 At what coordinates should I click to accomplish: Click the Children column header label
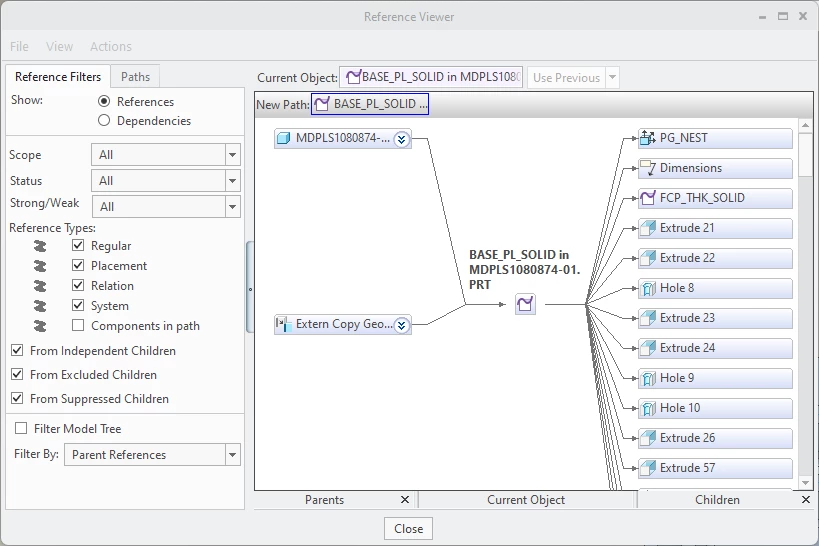coord(717,500)
